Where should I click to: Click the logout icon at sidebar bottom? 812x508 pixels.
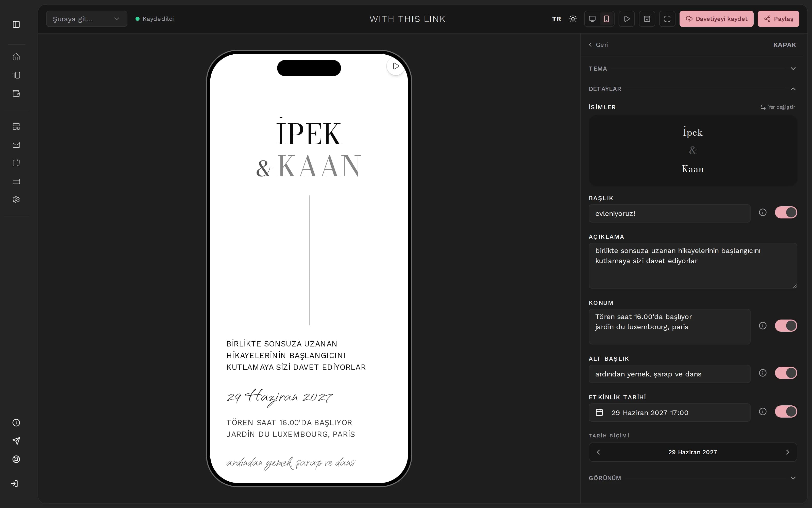[14, 483]
